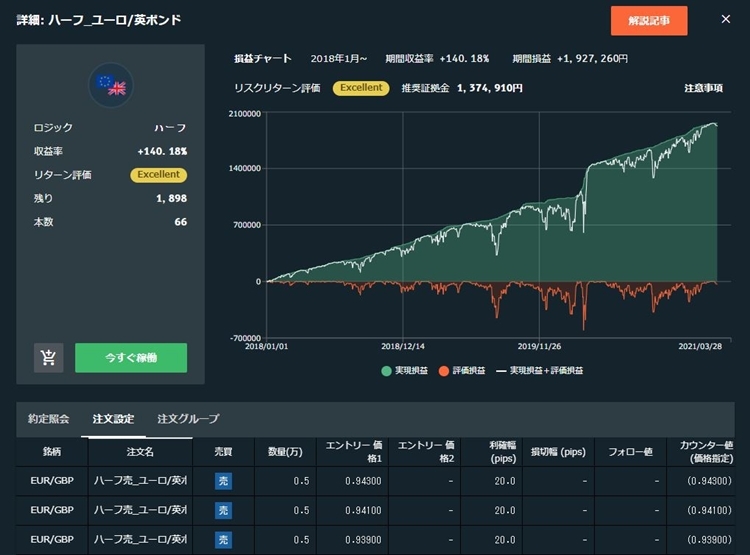The height and width of the screenshot is (555, 750).
Task: Close the detail dialog with X
Action: pyautogui.click(x=726, y=19)
